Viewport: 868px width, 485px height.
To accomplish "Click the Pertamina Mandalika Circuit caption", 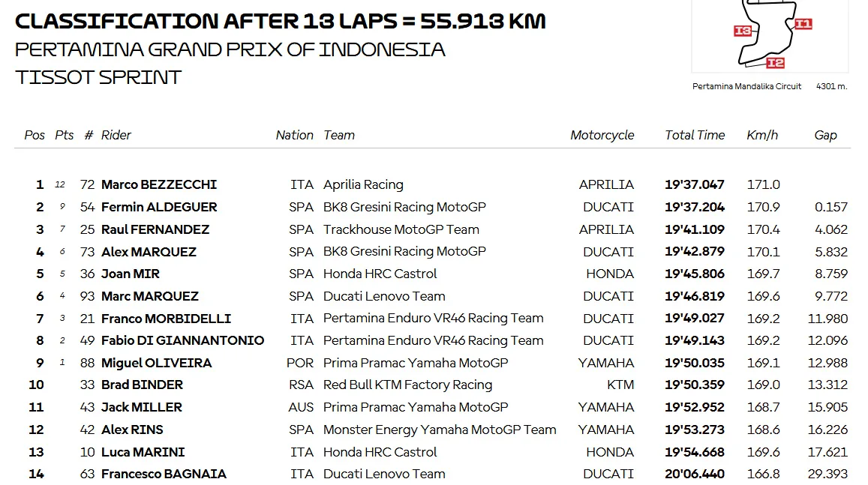I will 746,86.
